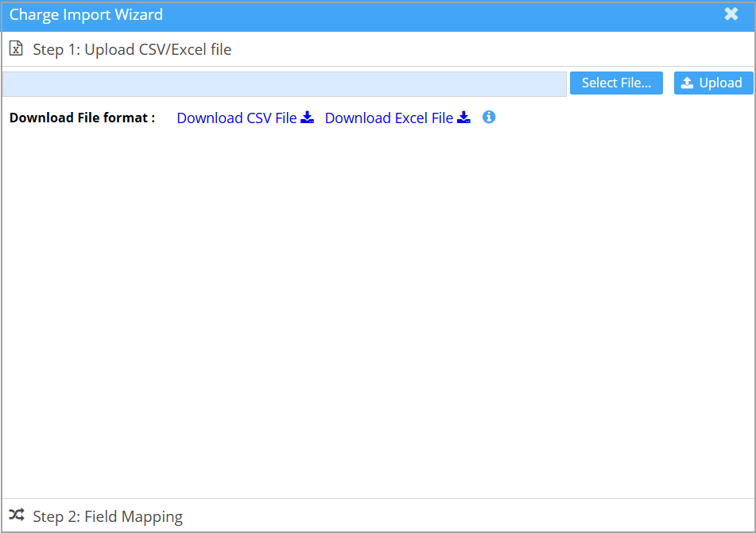The width and height of the screenshot is (756, 533).
Task: Click empty space in the Step 1 header bar
Action: tap(493, 49)
